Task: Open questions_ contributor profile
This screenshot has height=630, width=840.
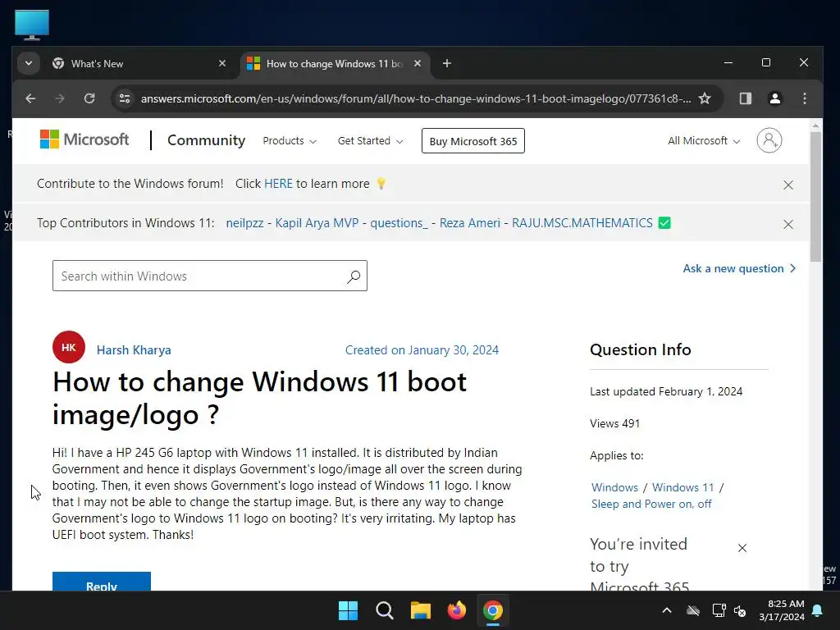Action: click(x=399, y=223)
